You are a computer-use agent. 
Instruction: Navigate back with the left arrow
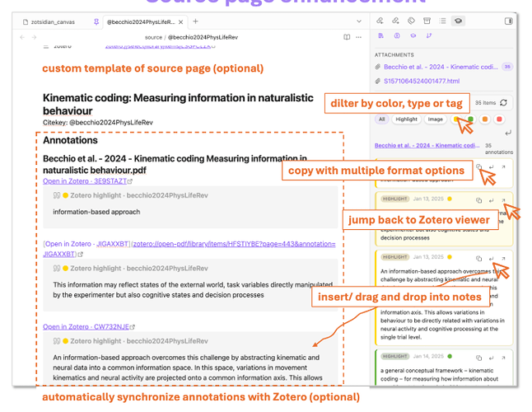pyautogui.click(x=22, y=37)
